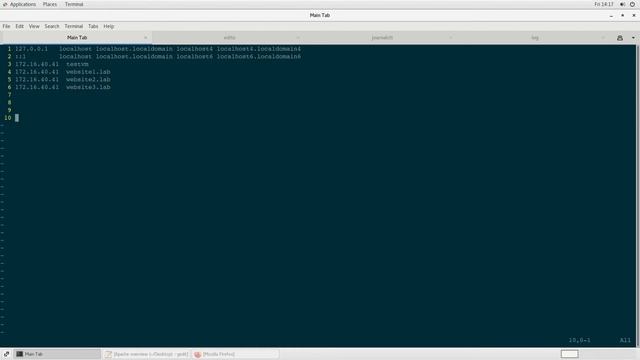Select Main Tab in bottom taskbar
The width and height of the screenshot is (640, 360).
pyautogui.click(x=57, y=354)
